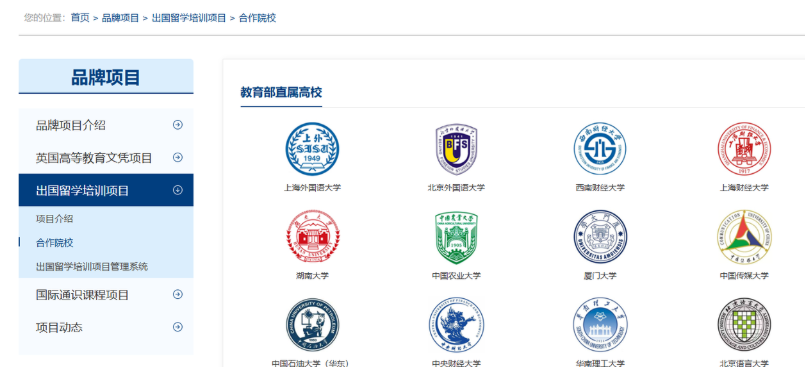Click arrow icon beside 品牌项目介绍
Viewport: 805px width, 367px height.
(178, 125)
